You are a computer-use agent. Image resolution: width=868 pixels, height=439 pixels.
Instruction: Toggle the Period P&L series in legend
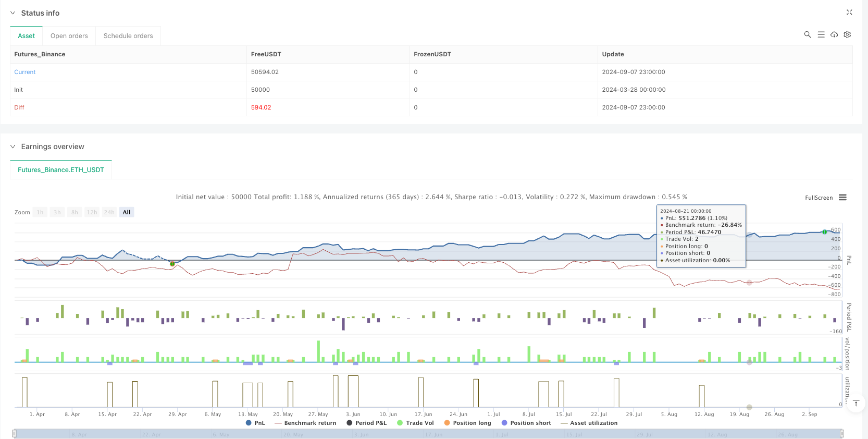366,423
